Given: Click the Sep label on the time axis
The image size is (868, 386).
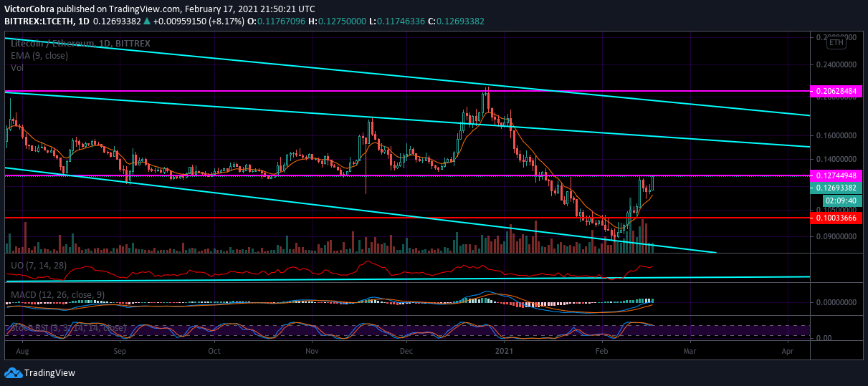Looking at the screenshot, I should [x=120, y=352].
